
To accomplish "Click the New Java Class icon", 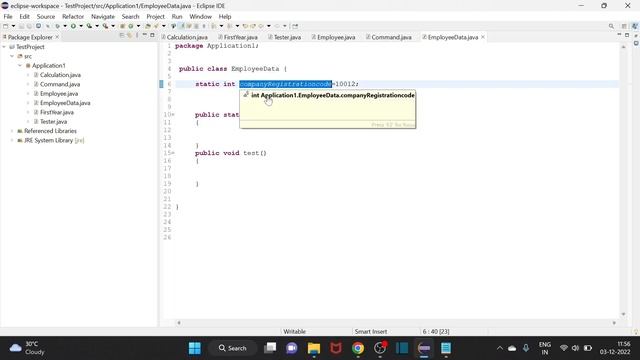I will pos(131,26).
